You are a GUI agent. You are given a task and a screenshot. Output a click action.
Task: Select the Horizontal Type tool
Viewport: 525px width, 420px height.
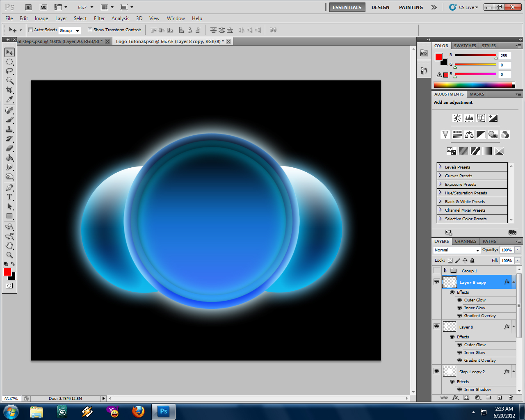[x=9, y=197]
